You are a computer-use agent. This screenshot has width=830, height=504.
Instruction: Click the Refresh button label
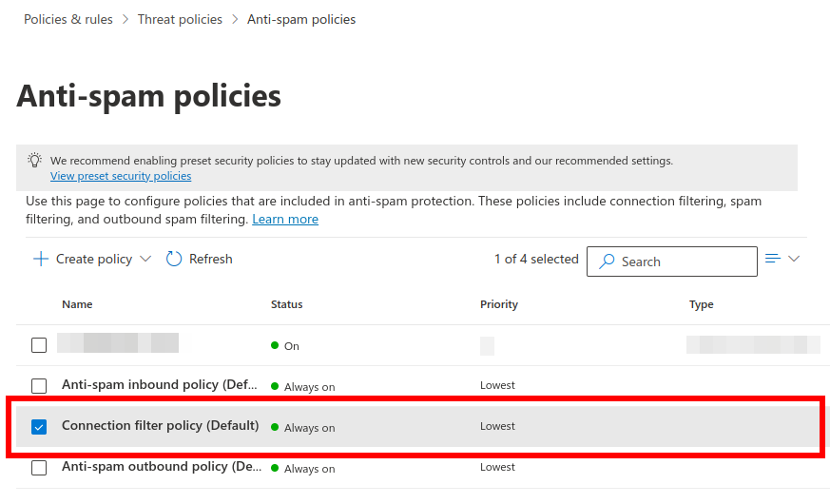(x=211, y=259)
